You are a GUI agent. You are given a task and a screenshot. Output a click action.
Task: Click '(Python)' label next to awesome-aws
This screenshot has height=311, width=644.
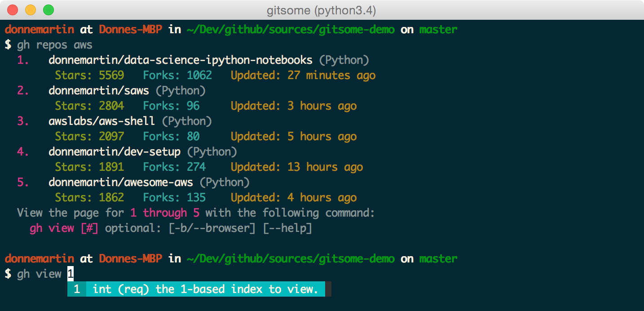[225, 182]
